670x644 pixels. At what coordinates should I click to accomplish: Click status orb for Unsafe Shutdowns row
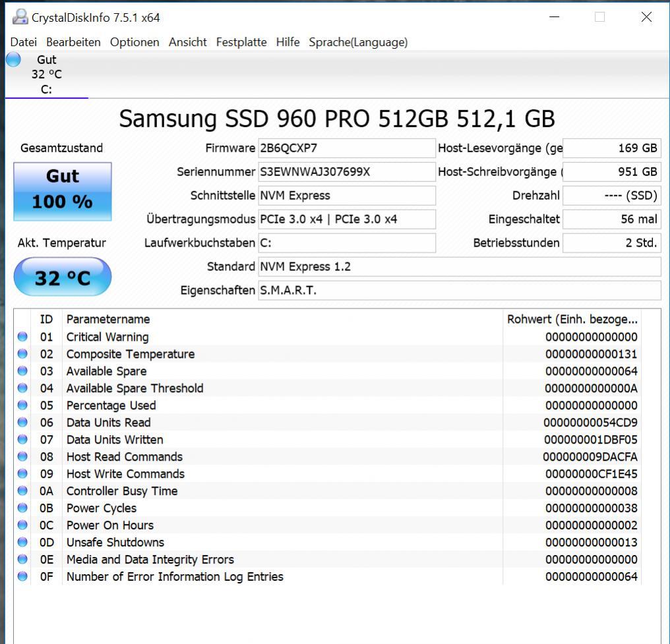coord(22,542)
